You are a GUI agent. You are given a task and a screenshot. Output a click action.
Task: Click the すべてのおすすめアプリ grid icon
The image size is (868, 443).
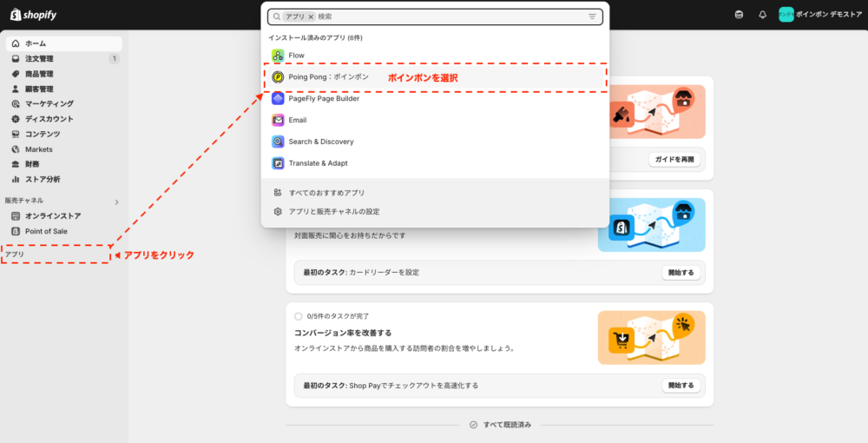(x=278, y=193)
